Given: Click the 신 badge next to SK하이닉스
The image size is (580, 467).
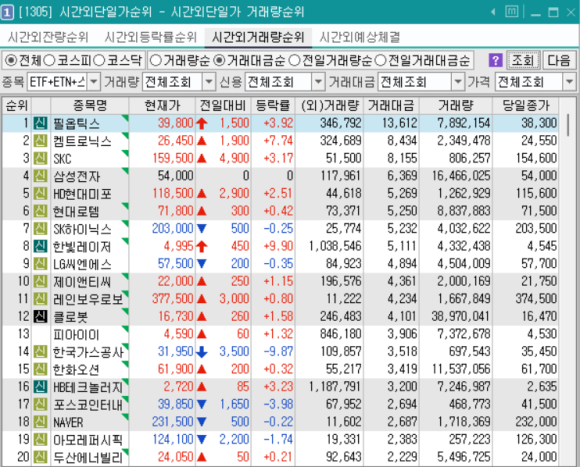Looking at the screenshot, I should tap(40, 229).
